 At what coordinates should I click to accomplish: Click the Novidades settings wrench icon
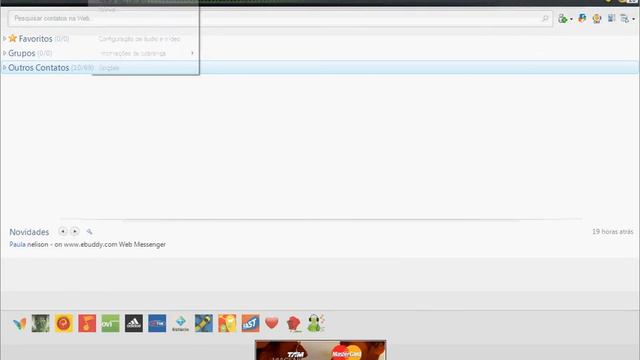[x=89, y=231]
